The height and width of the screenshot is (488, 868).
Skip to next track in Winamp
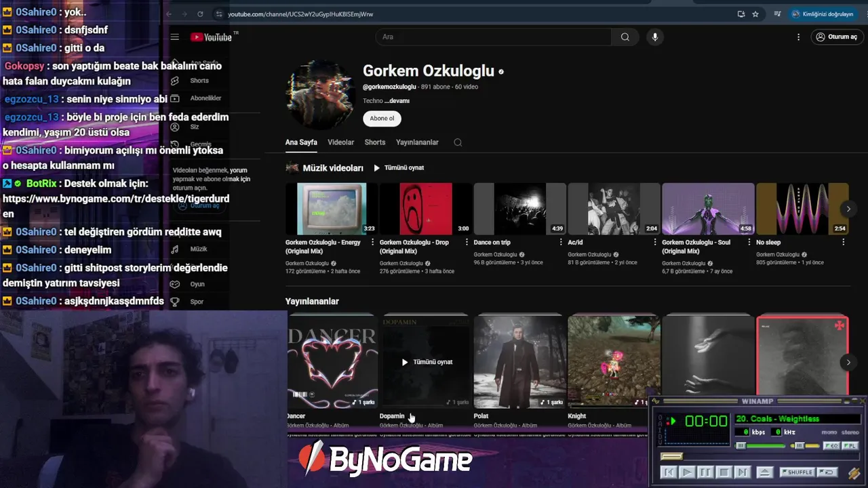(x=743, y=472)
